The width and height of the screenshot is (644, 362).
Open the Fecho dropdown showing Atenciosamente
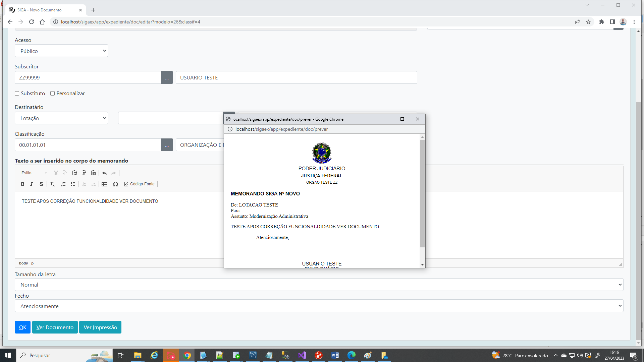pyautogui.click(x=319, y=306)
